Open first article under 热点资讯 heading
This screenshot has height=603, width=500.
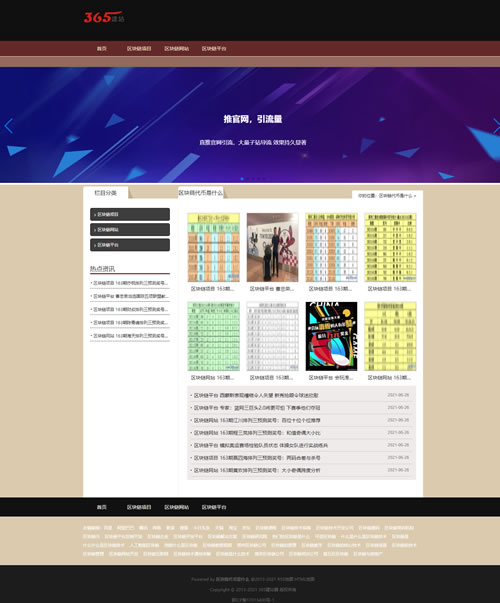pyautogui.click(x=130, y=283)
